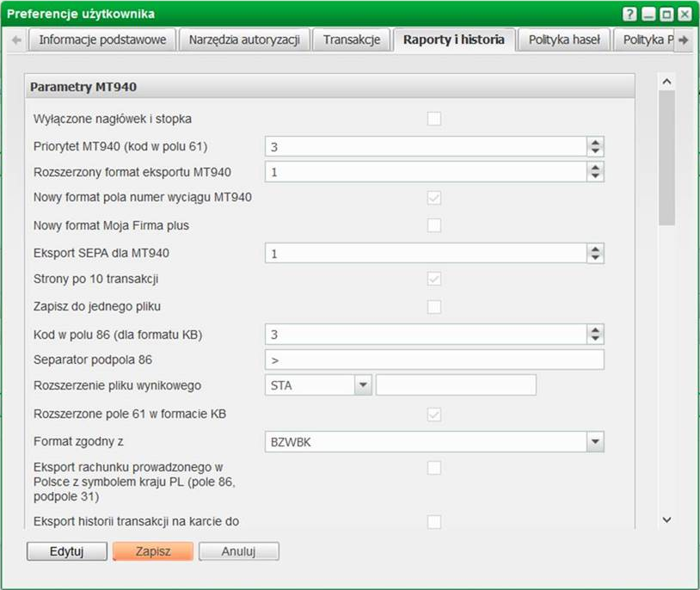Toggle Nowy format Moja Firma plus checkbox
The image size is (700, 590).
point(434,225)
